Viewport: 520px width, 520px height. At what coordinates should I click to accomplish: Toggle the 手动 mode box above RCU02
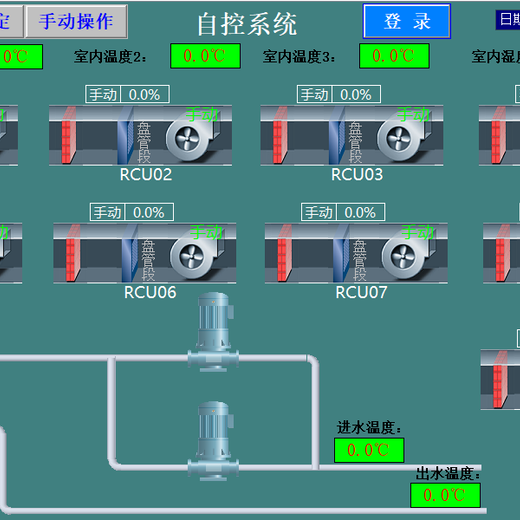pos(103,95)
